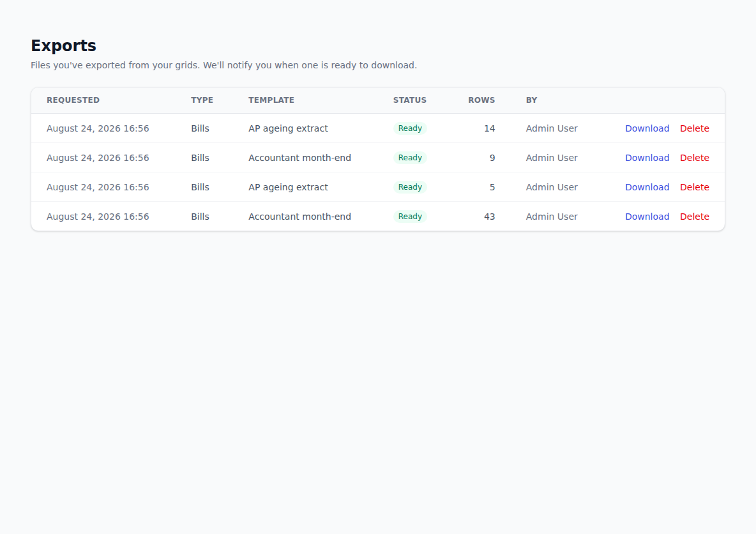Click the STATUS column header
The height and width of the screenshot is (534, 756).
pyautogui.click(x=410, y=100)
